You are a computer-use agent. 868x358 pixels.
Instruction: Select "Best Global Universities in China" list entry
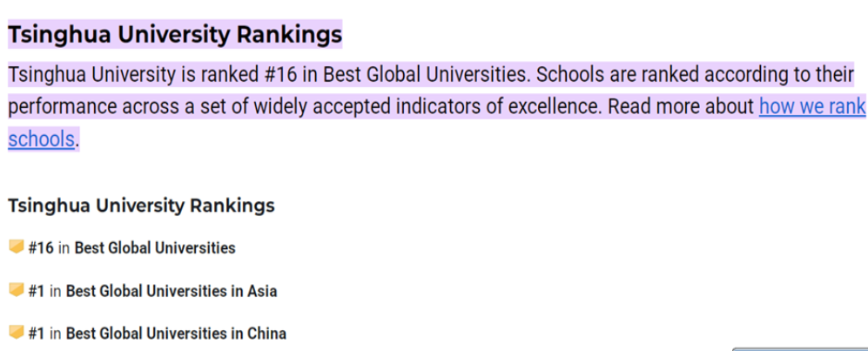tap(176, 333)
